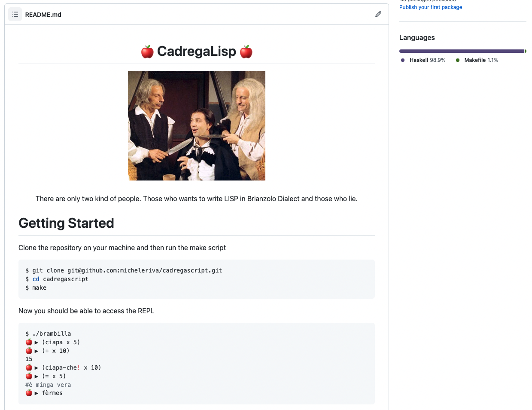The width and height of the screenshot is (532, 410).
Task: Click the 'Clone the repository on your machine' sentence
Action: [122, 248]
